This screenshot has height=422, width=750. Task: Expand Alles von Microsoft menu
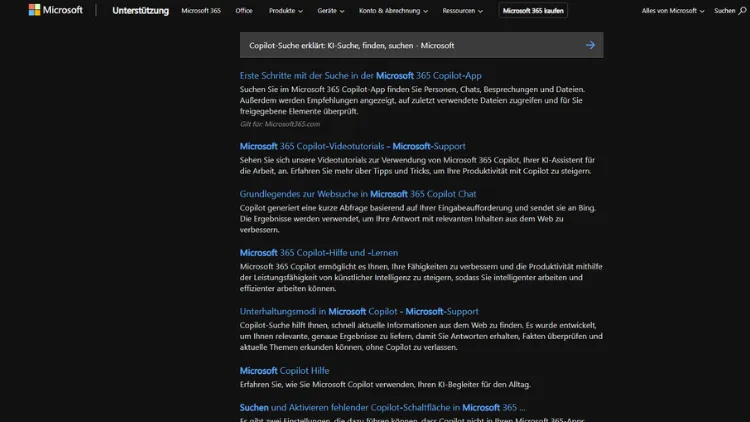(x=673, y=11)
